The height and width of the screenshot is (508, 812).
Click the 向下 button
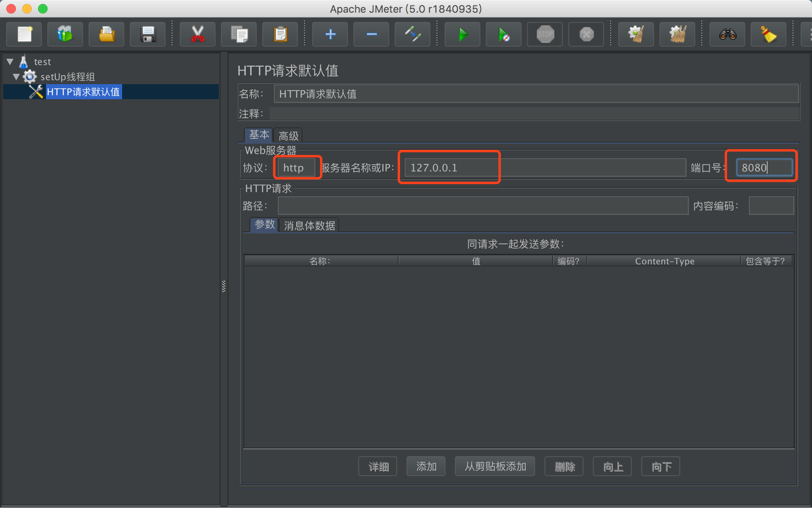(x=661, y=466)
